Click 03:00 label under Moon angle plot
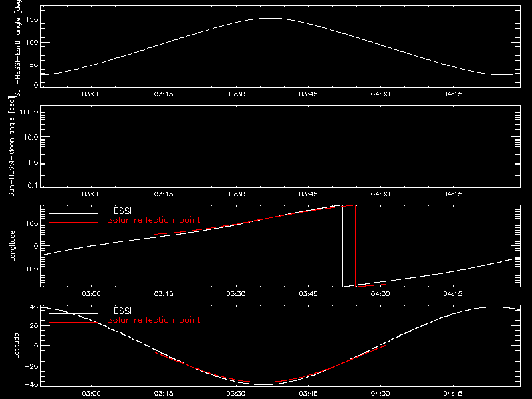The image size is (532, 399). tap(91, 194)
